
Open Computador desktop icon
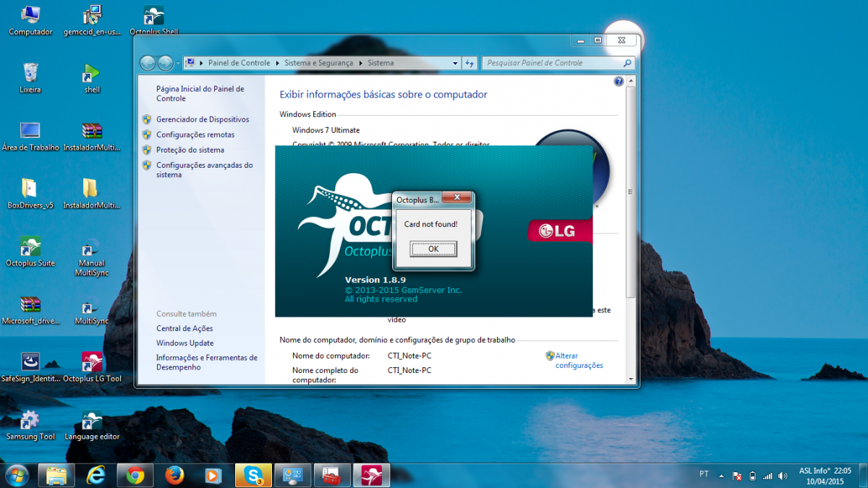30,20
